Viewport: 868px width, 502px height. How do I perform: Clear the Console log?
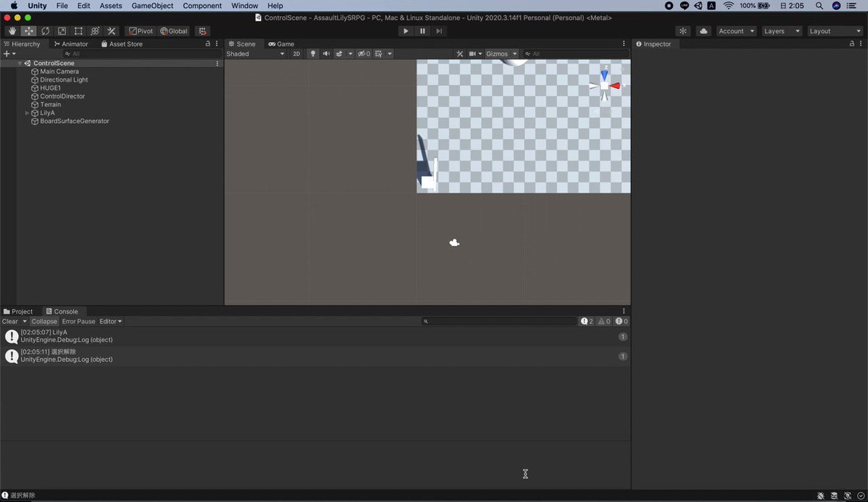pyautogui.click(x=10, y=321)
